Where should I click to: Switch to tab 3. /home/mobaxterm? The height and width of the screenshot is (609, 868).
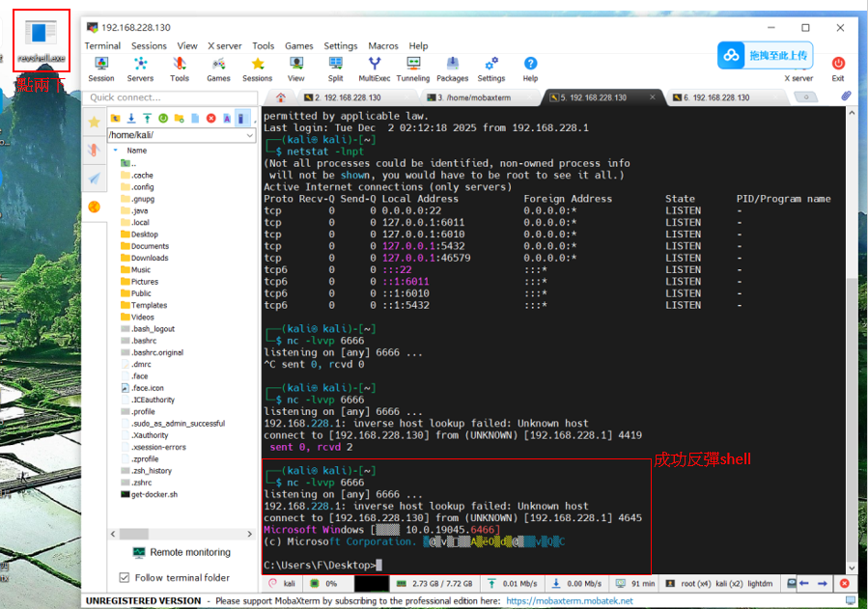click(478, 97)
